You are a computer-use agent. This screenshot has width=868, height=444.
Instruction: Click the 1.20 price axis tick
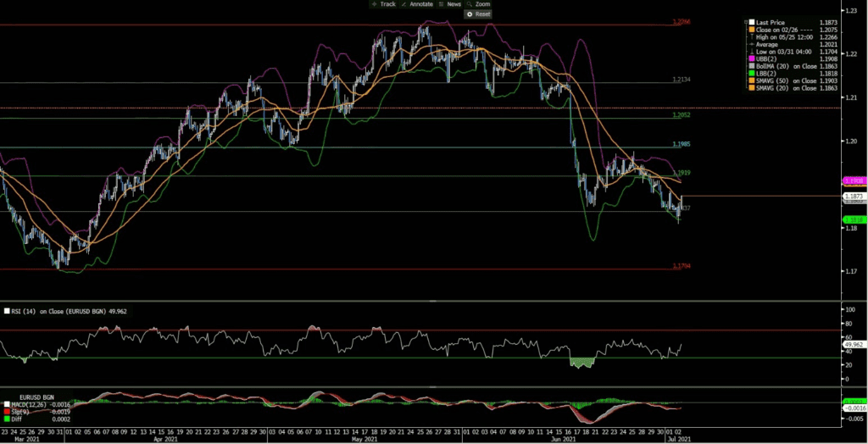(x=849, y=141)
